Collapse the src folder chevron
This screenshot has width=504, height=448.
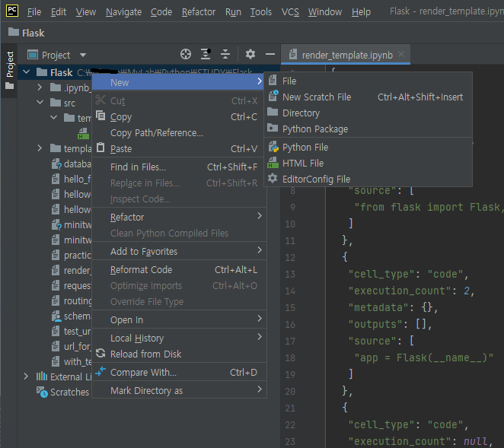40,103
